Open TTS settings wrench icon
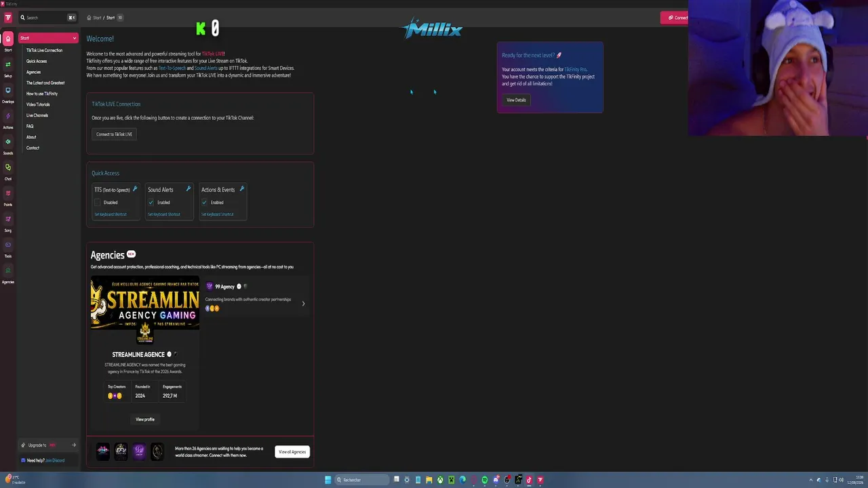 135,189
